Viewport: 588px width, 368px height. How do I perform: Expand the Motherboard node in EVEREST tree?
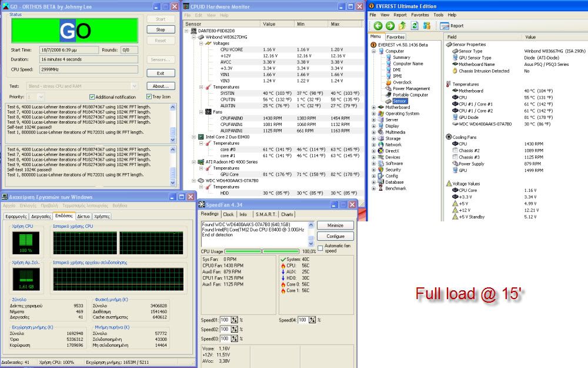coord(373,107)
